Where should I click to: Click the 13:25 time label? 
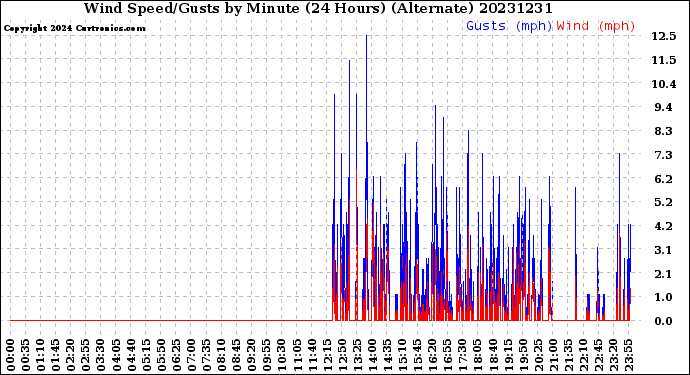coord(357,355)
